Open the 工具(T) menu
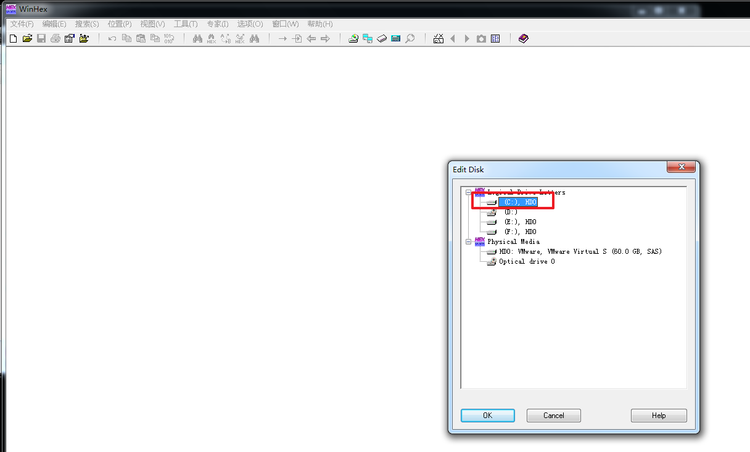Screen dimensions: 750x452 click(x=186, y=24)
